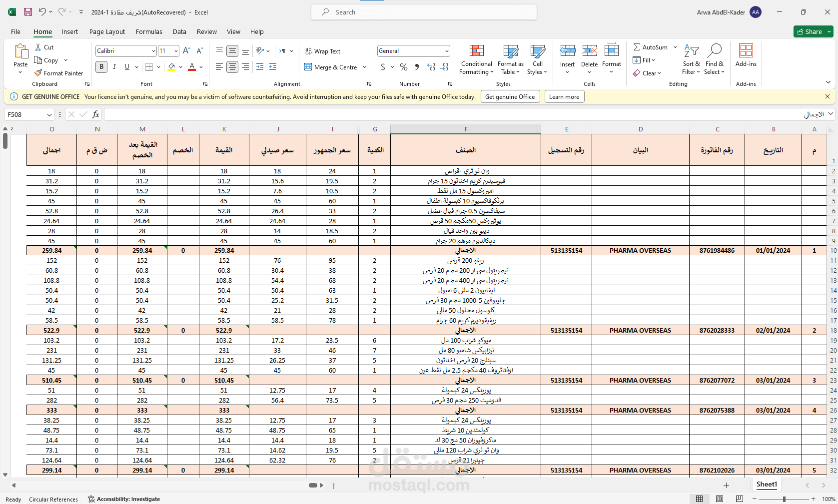This screenshot has width=838, height=504.
Task: Click the Learn more button
Action: (564, 97)
